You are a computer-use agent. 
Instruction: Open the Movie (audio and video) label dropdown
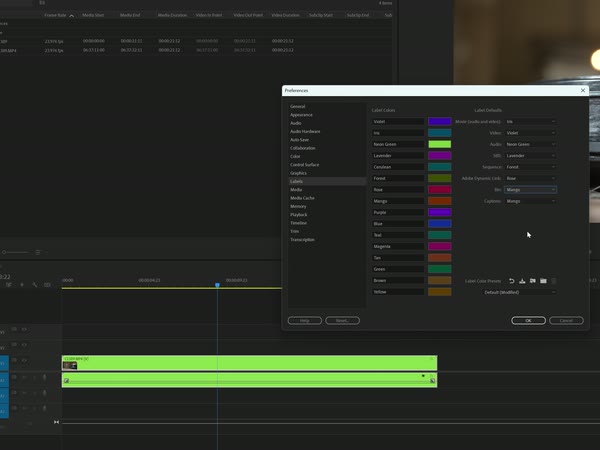pyautogui.click(x=530, y=122)
